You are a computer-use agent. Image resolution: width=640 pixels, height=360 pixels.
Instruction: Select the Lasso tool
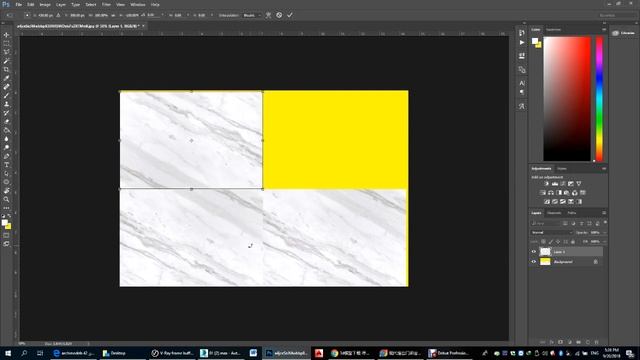pyautogui.click(x=6, y=52)
